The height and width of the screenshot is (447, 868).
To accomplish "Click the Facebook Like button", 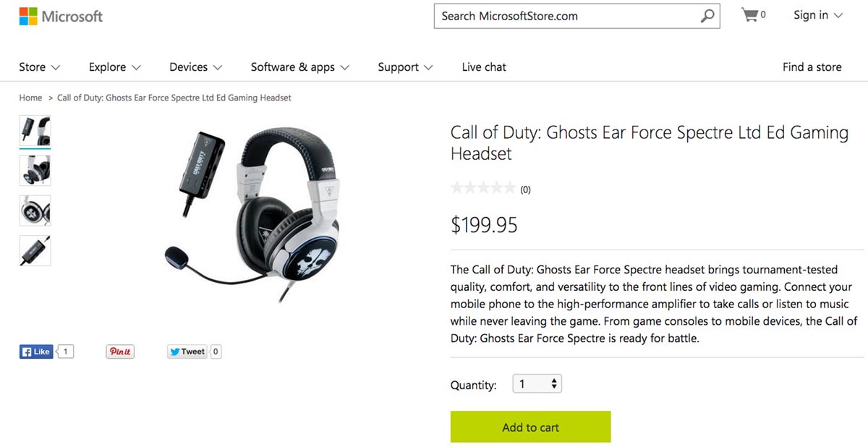I will (x=36, y=352).
